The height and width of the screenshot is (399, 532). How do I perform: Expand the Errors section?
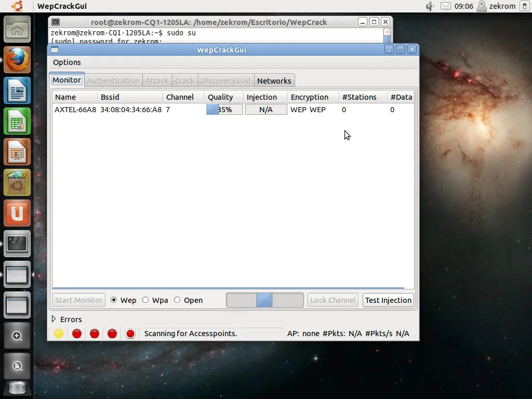pos(54,320)
